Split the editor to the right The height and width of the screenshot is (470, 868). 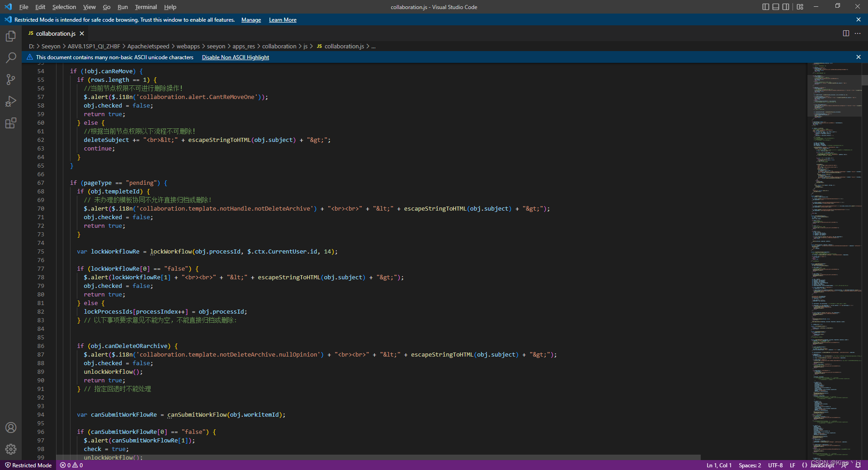(846, 33)
